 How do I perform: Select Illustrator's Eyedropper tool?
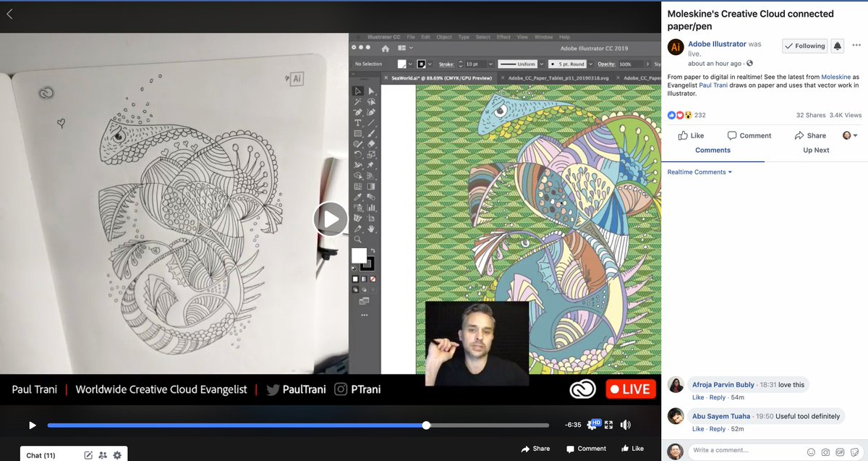pyautogui.click(x=357, y=196)
